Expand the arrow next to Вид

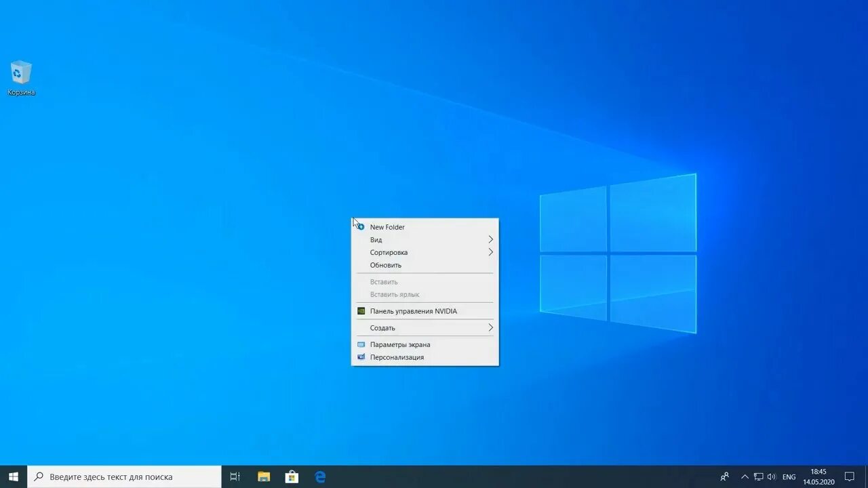point(490,240)
